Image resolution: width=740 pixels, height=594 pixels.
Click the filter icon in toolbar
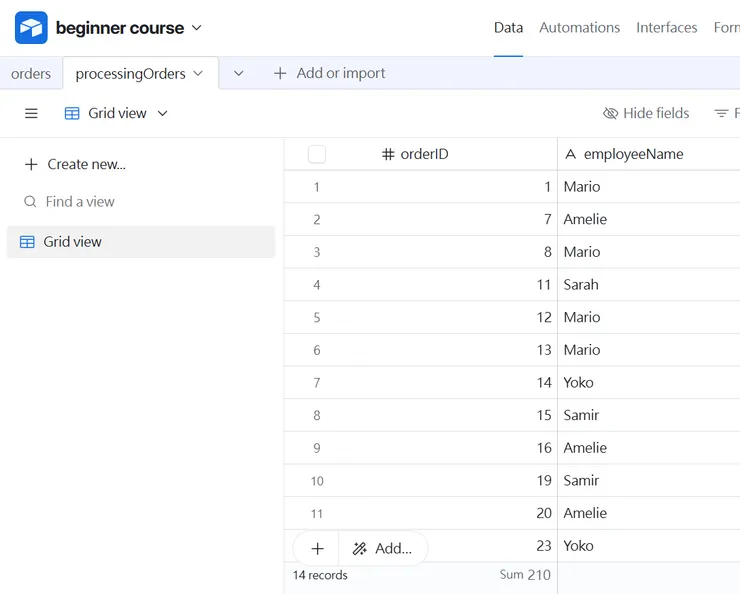(720, 114)
